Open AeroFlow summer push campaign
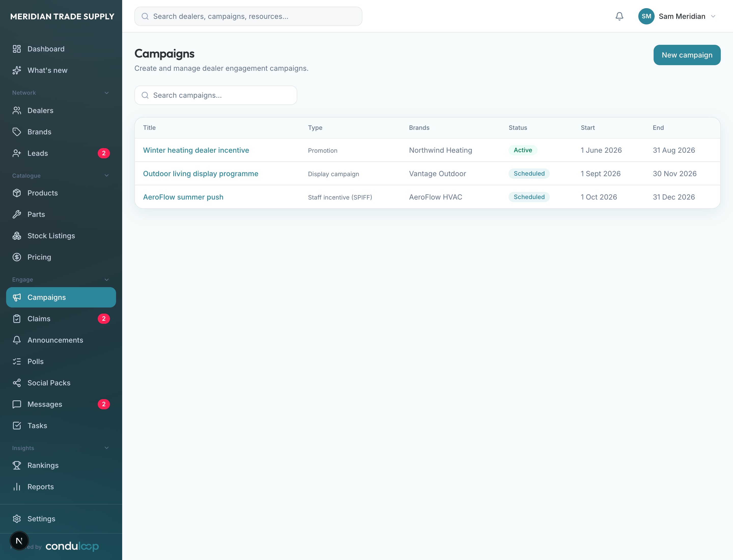733x560 pixels. coord(183,197)
